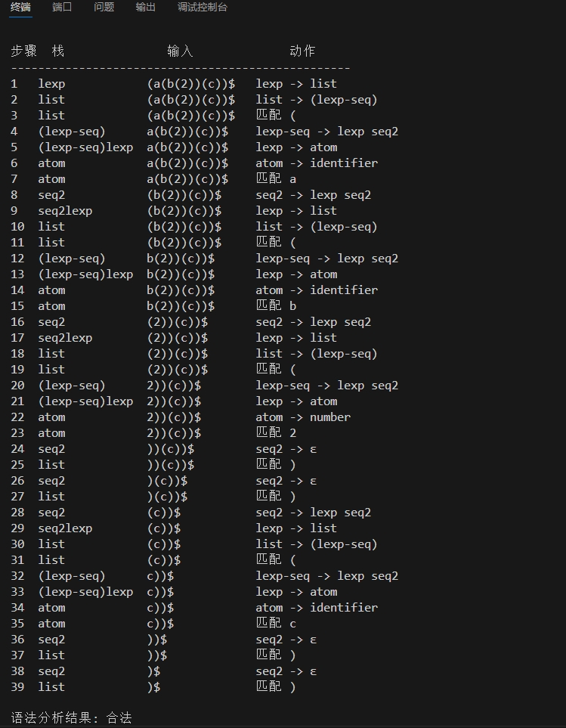Viewport: 566px width, 728px height.
Task: Click the '匹配 b' action in step 15
Action: coord(276,306)
